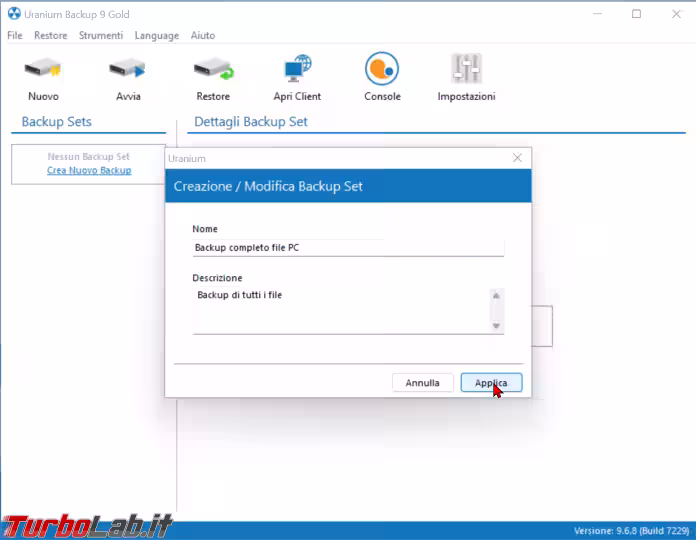Click the Annulla button
Screen dimensions: 696x540
pyautogui.click(x=423, y=382)
